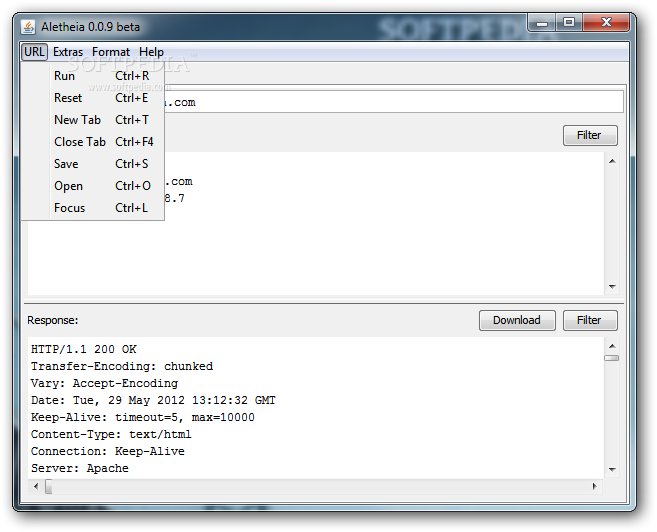
Task: Maximize the Aletheia window
Action: click(569, 23)
